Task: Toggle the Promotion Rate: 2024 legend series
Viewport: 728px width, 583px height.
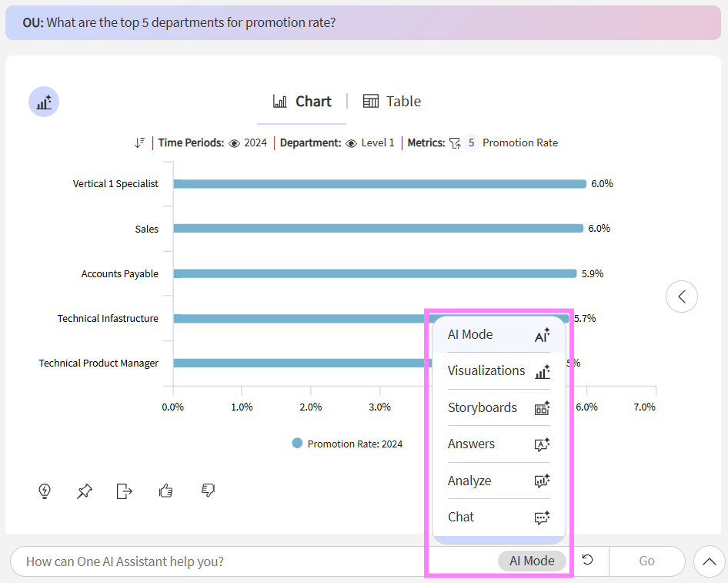Action: [348, 444]
